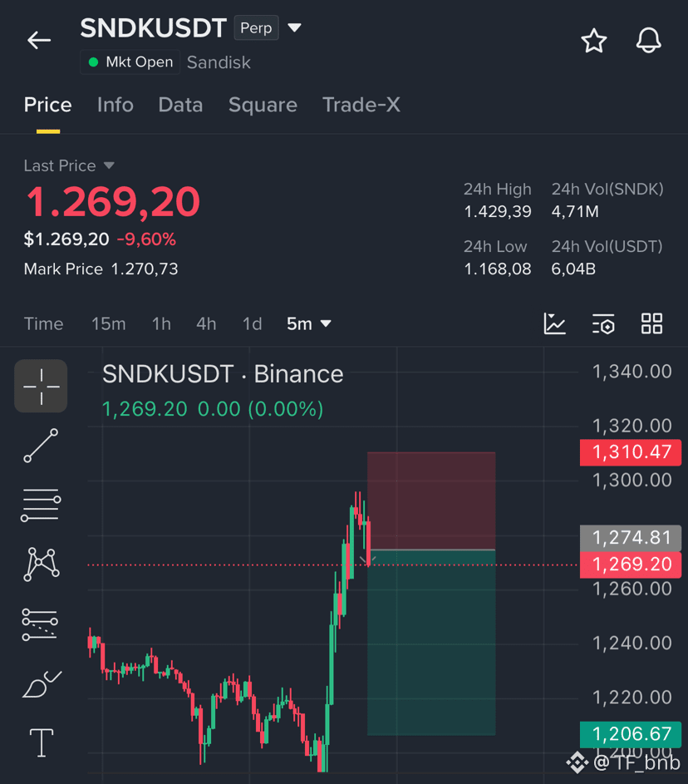Click the 1,274.81 entry price label
This screenshot has width=688, height=784.
point(631,538)
